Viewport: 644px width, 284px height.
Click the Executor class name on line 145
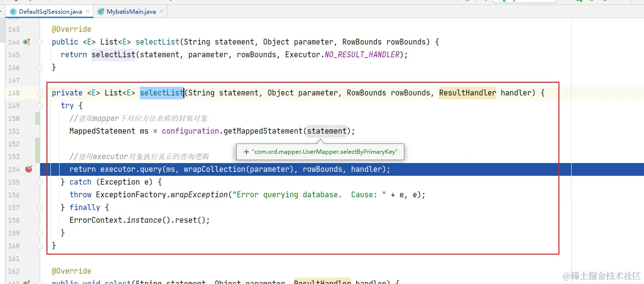tap(303, 55)
